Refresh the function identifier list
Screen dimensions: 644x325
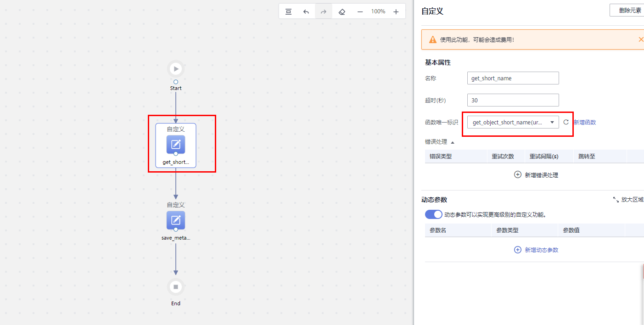click(x=566, y=122)
